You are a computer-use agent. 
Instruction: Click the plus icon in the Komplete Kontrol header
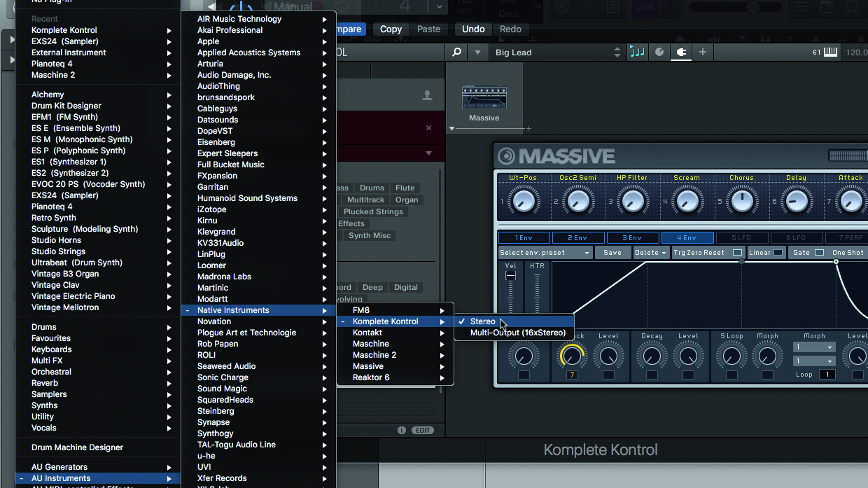point(703,53)
